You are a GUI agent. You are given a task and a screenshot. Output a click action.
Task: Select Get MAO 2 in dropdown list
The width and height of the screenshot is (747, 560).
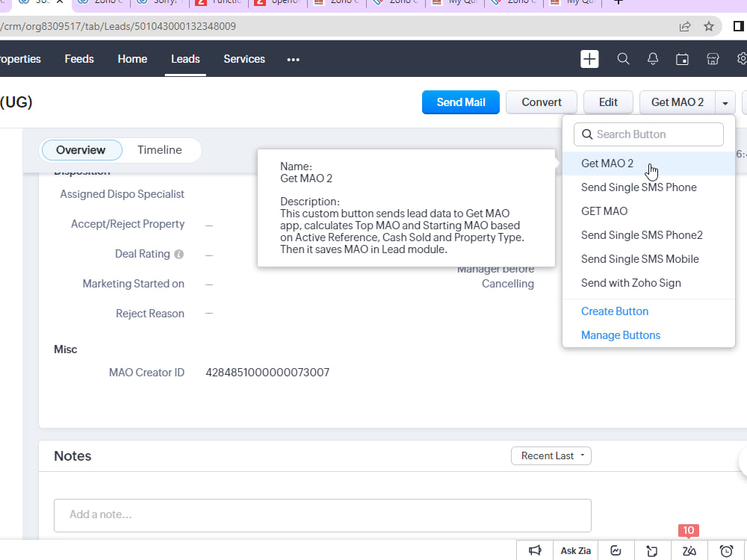[x=648, y=164]
